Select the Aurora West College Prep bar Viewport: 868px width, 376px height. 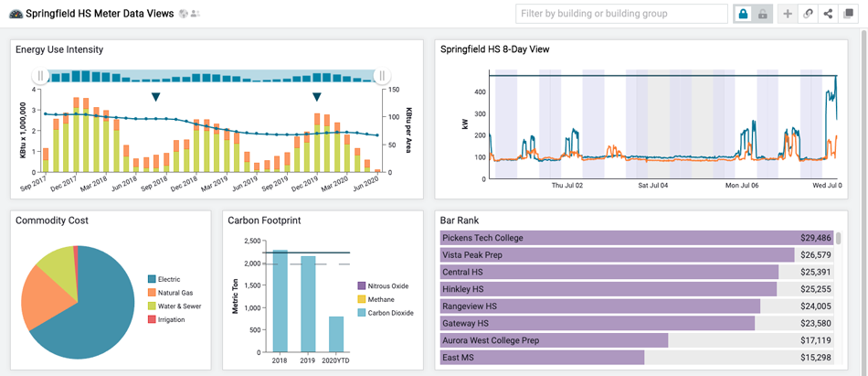554,339
